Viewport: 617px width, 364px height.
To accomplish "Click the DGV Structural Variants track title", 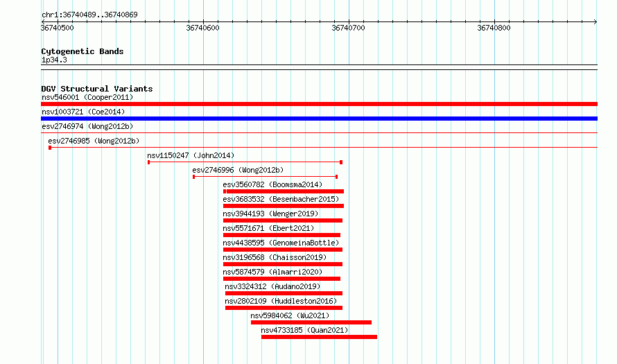I will point(97,89).
